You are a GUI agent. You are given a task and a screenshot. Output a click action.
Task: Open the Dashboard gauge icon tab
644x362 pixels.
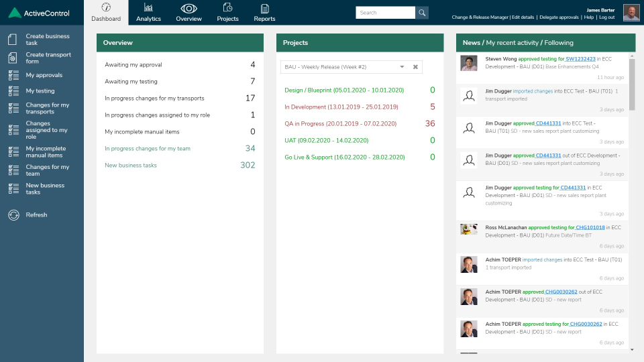tap(106, 7)
